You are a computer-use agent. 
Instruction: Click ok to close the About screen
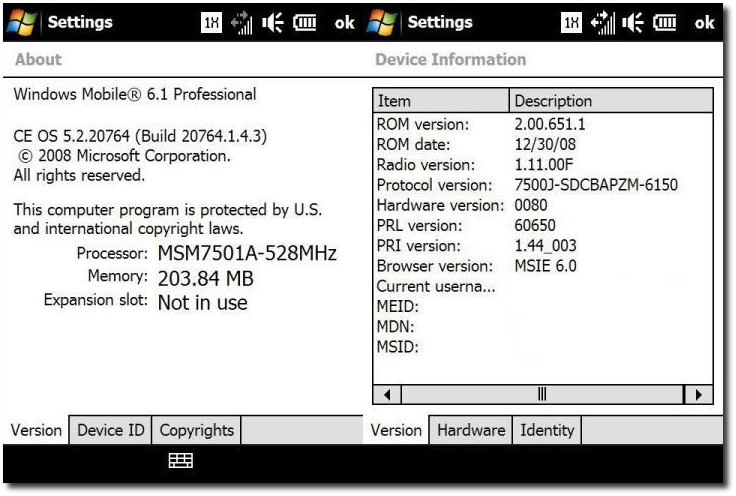[345, 23]
